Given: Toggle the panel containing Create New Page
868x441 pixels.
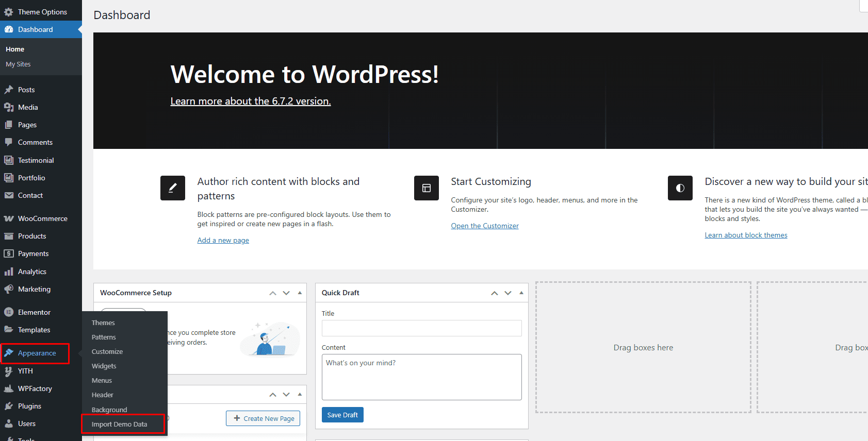Looking at the screenshot, I should 300,395.
